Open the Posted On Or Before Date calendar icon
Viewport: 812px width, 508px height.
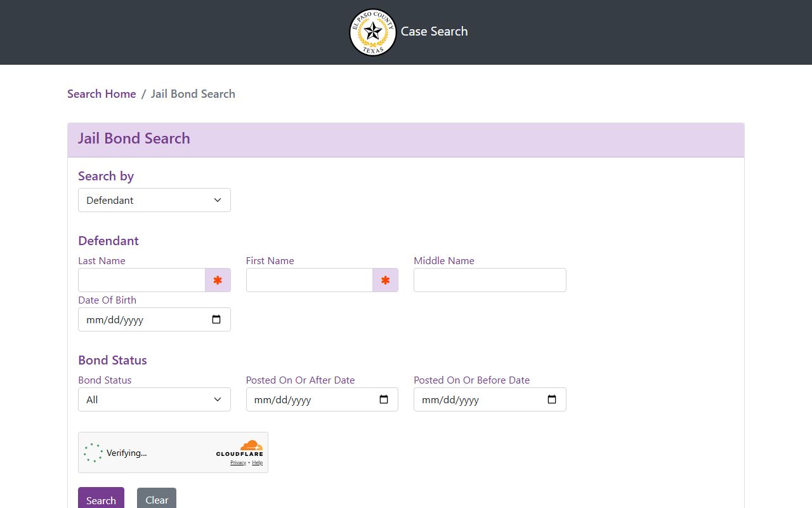click(552, 399)
